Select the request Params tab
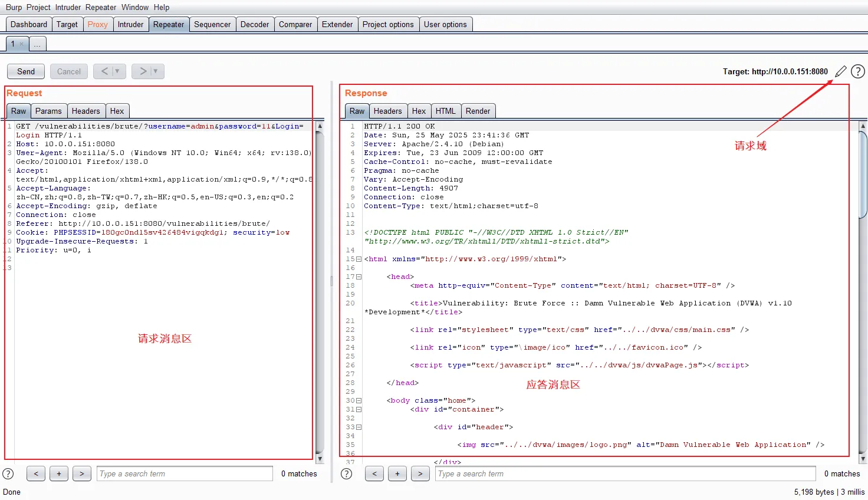The width and height of the screenshot is (868, 500). [48, 111]
